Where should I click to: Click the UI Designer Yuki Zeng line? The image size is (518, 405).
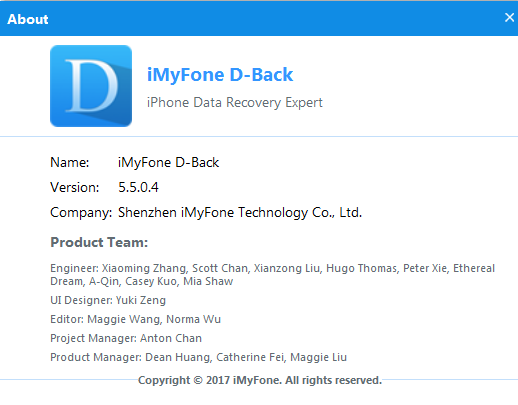(x=108, y=300)
